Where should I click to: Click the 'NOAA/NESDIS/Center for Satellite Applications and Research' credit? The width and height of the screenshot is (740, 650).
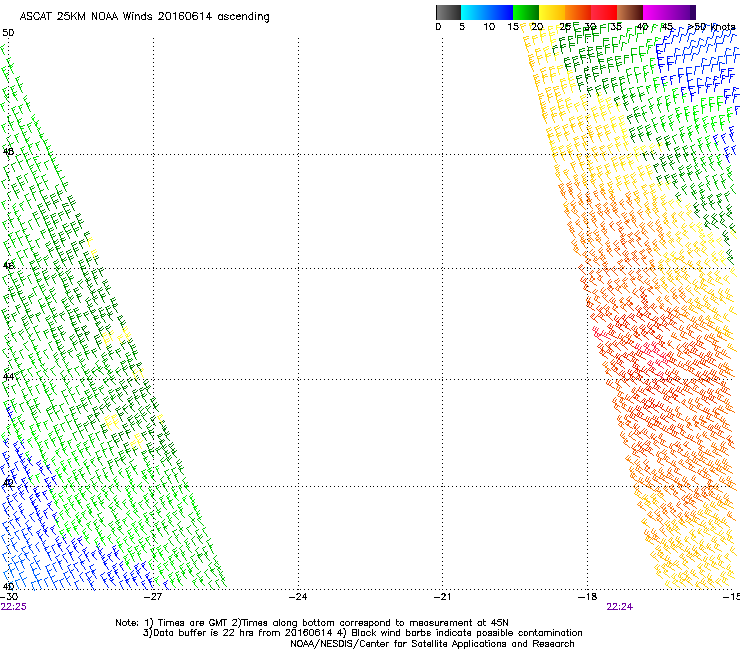tap(432, 644)
